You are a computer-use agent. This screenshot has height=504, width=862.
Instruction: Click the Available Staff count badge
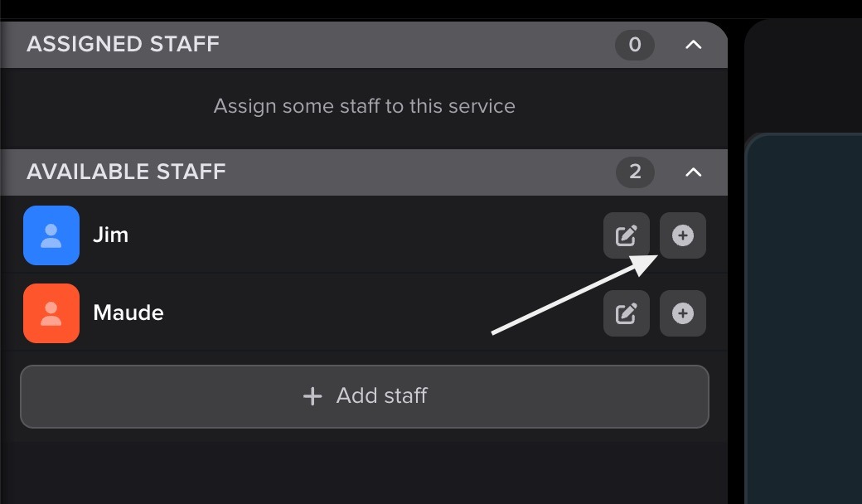pos(635,172)
